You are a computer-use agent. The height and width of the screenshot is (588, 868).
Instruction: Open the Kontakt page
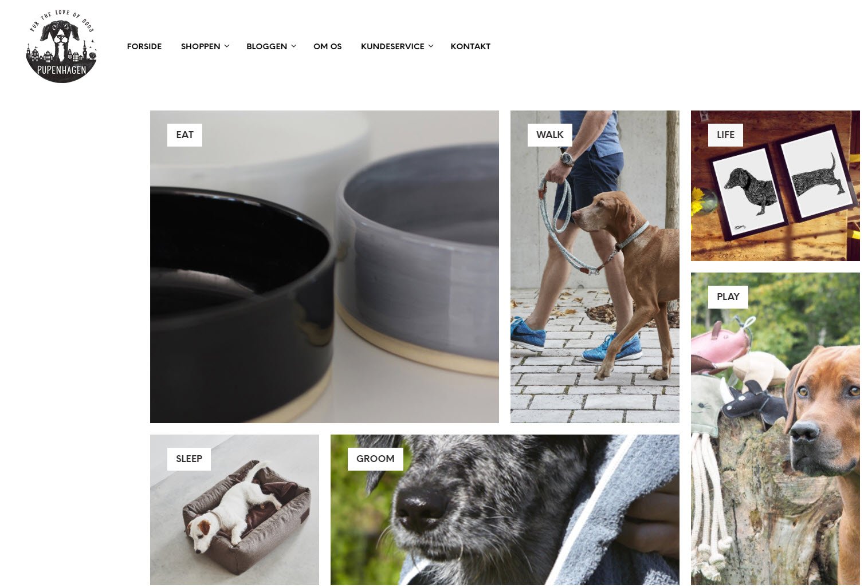click(x=470, y=46)
